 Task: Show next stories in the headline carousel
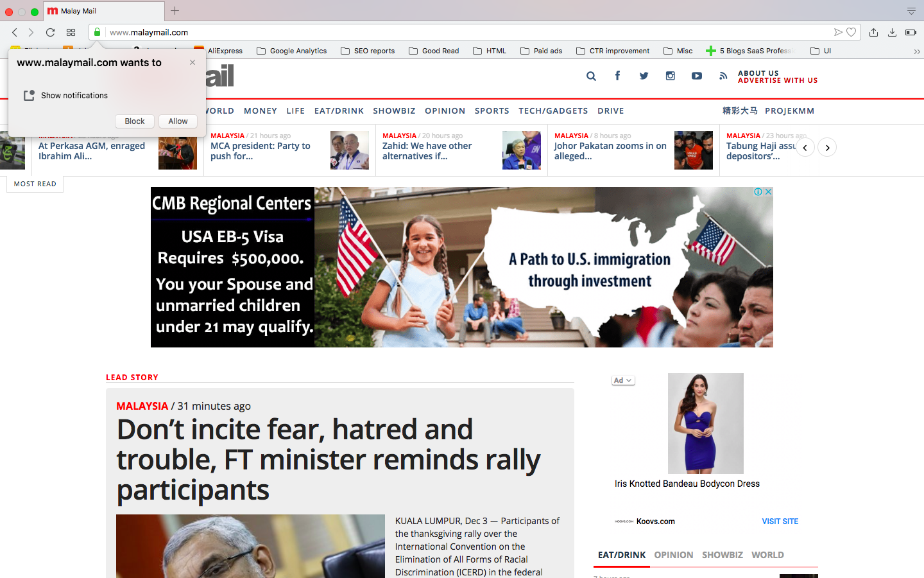pyautogui.click(x=827, y=148)
